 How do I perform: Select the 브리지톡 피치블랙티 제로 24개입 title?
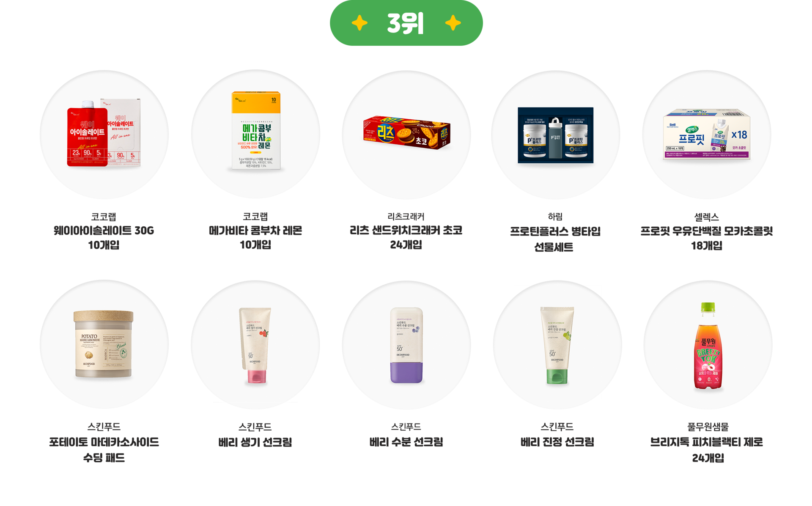(x=708, y=450)
